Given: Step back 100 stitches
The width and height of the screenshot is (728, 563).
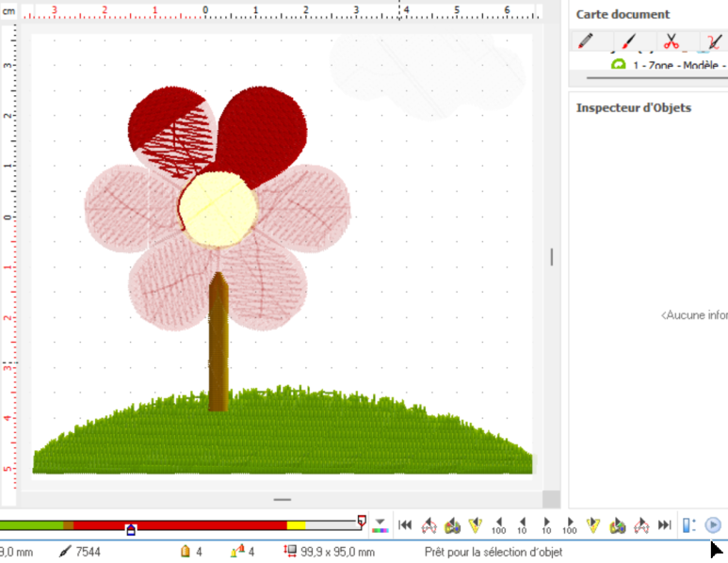Looking at the screenshot, I should point(498,526).
